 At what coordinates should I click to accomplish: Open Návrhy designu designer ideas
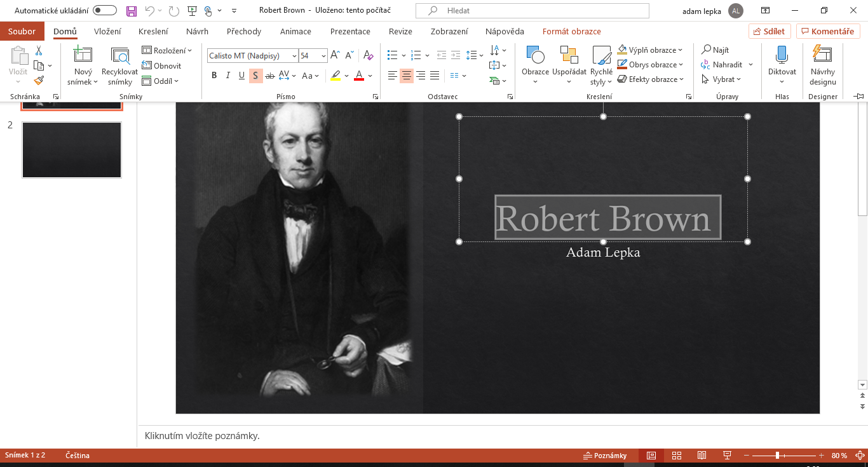point(823,66)
